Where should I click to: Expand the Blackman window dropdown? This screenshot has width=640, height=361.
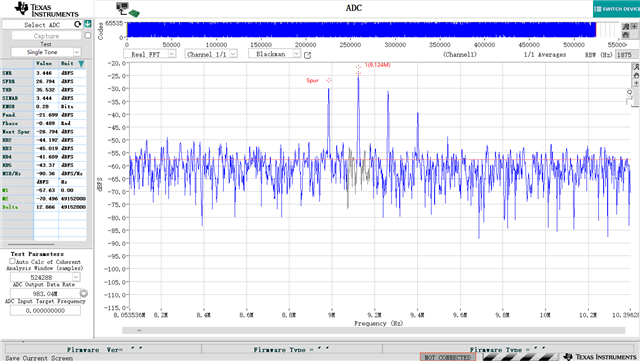click(274, 53)
